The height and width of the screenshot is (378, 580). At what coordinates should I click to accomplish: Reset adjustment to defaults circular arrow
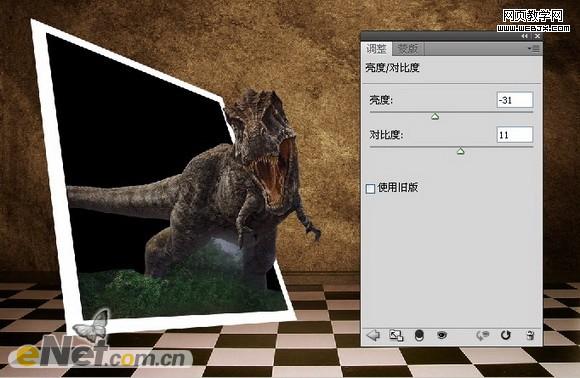(x=506, y=335)
